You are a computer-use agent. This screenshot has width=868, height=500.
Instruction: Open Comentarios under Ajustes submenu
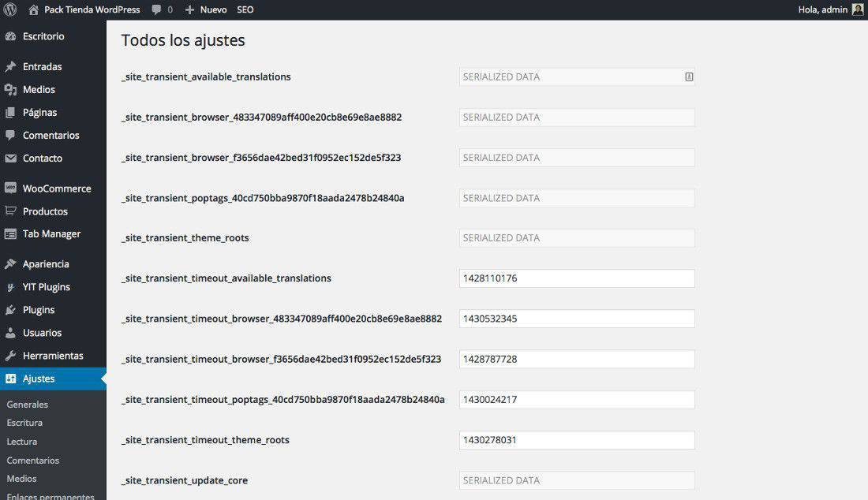(x=32, y=461)
